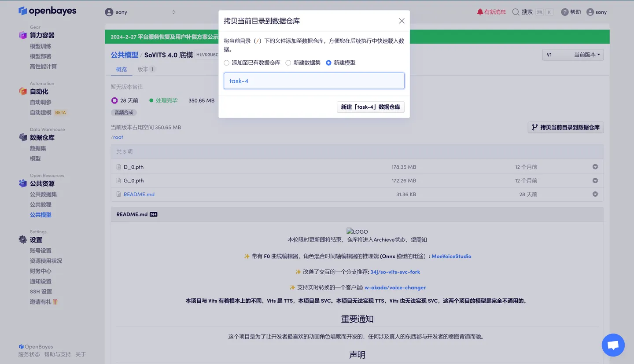Open the chat support bubble icon
This screenshot has height=364, width=634.
click(613, 345)
